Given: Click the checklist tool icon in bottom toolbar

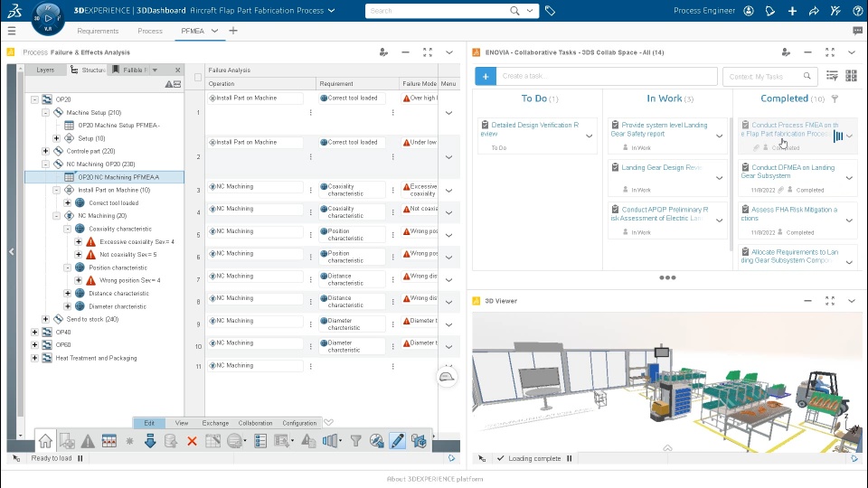Looking at the screenshot, I should tap(260, 441).
